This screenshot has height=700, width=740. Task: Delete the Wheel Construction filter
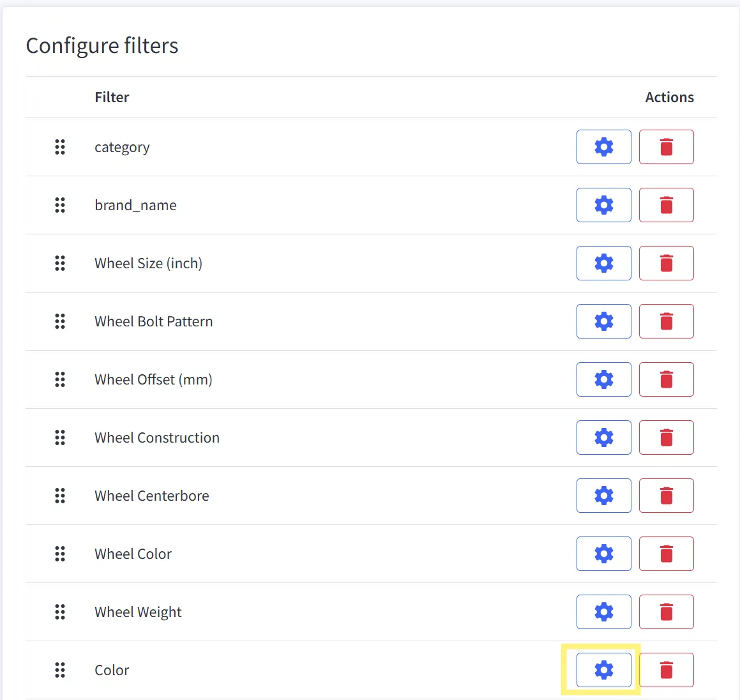pyautogui.click(x=666, y=438)
